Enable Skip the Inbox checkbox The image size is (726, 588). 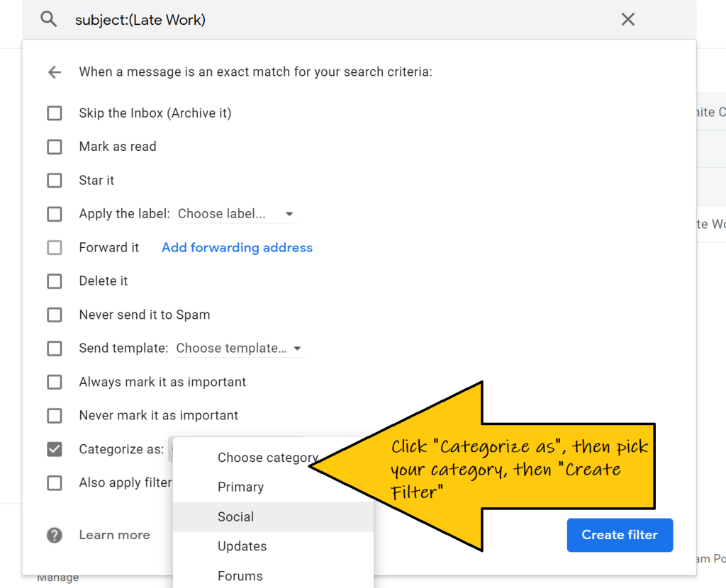(x=55, y=113)
